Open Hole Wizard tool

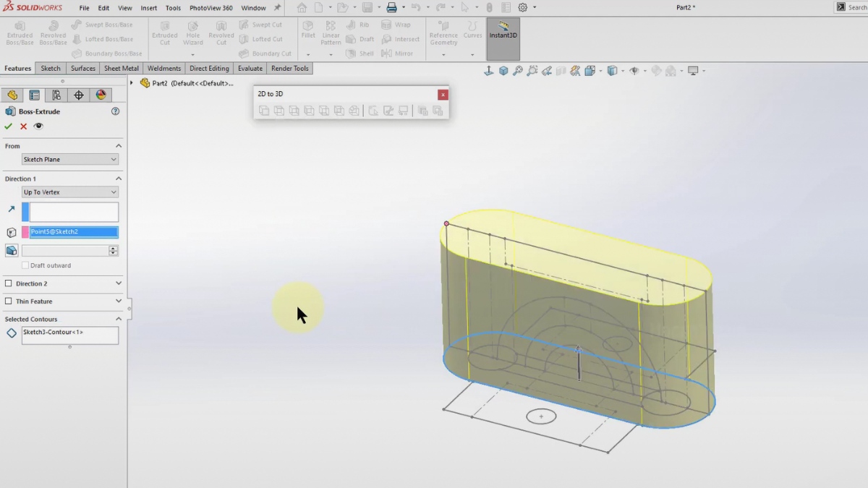tap(193, 33)
